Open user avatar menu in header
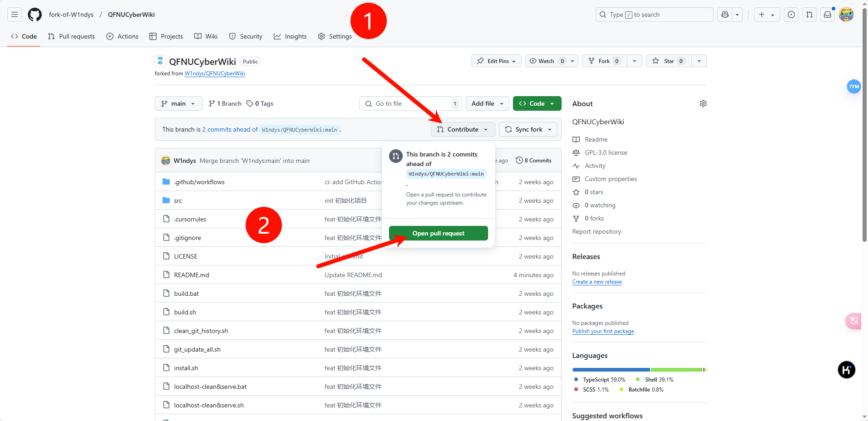This screenshot has height=421, width=868. pyautogui.click(x=846, y=15)
